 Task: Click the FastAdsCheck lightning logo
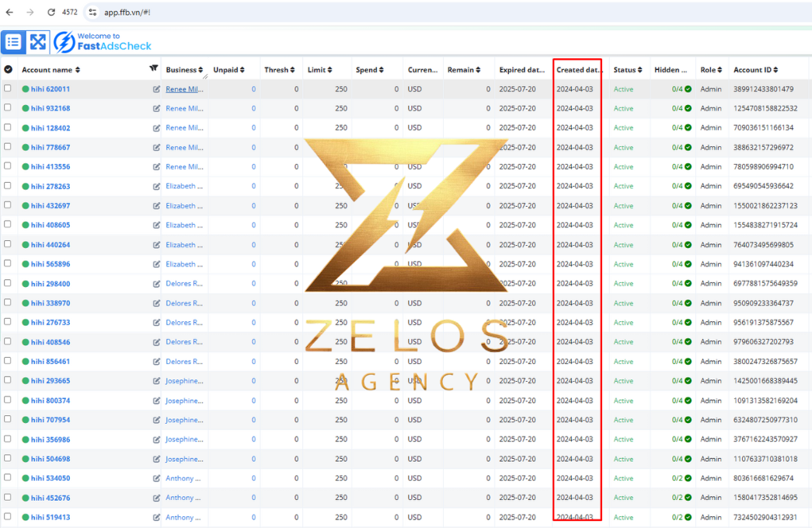coord(64,42)
